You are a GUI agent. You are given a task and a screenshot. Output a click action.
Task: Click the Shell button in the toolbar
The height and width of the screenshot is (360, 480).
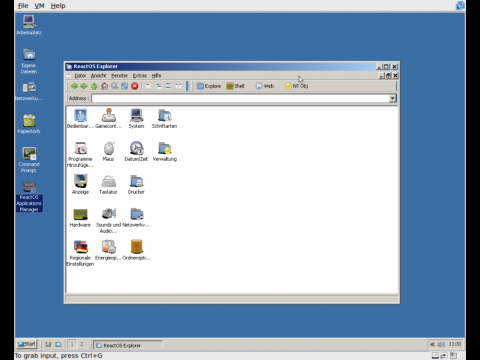pos(235,86)
